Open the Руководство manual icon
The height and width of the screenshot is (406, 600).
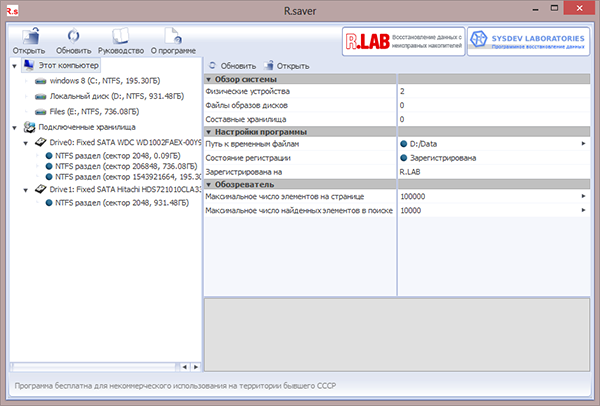(121, 36)
